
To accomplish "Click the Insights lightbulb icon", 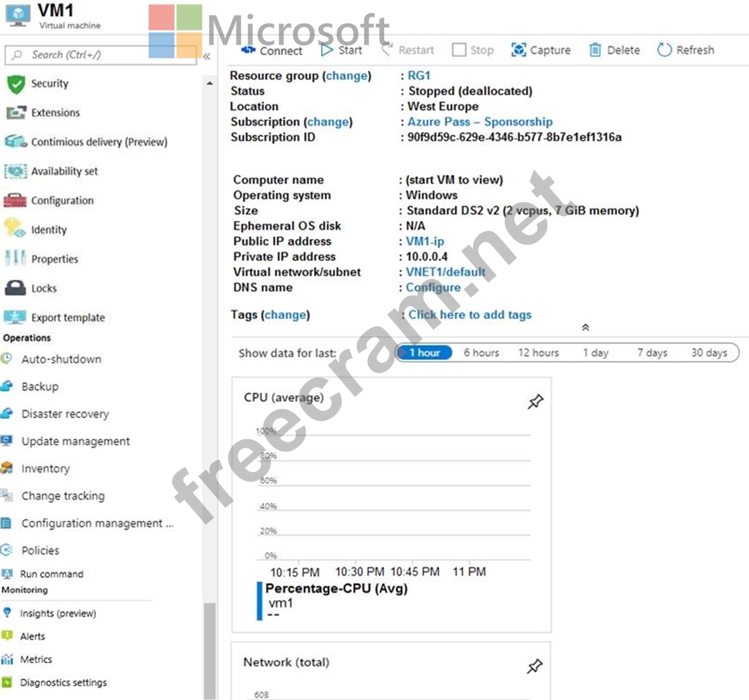I will click(7, 613).
